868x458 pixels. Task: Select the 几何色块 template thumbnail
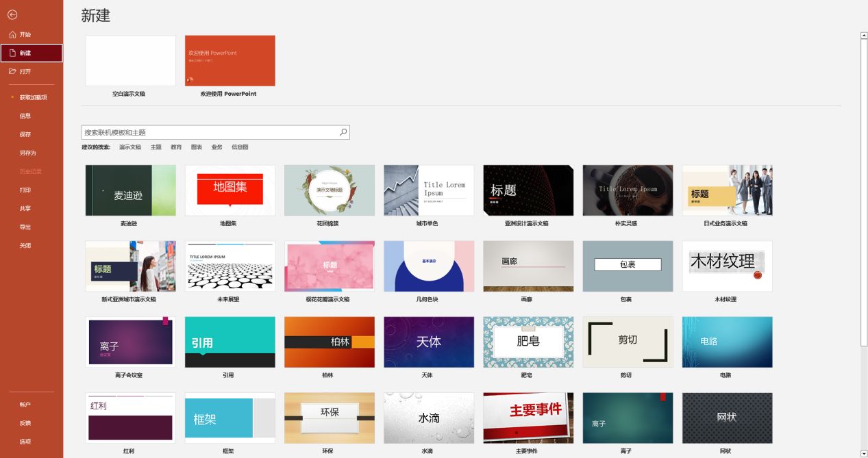click(429, 266)
